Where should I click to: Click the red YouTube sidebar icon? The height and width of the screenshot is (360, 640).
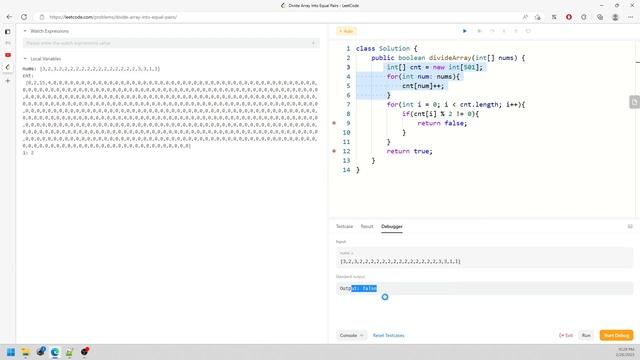point(8,55)
